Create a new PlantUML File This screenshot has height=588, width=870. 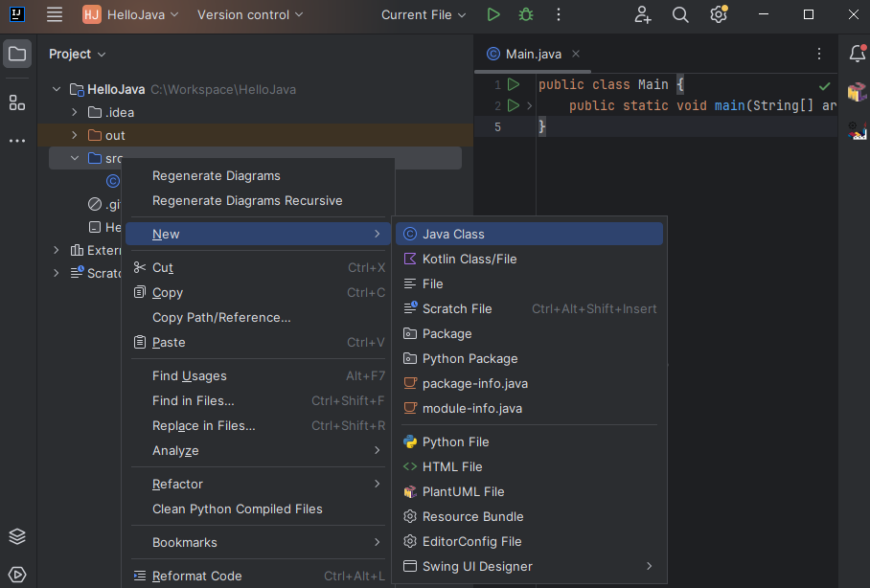(529, 492)
